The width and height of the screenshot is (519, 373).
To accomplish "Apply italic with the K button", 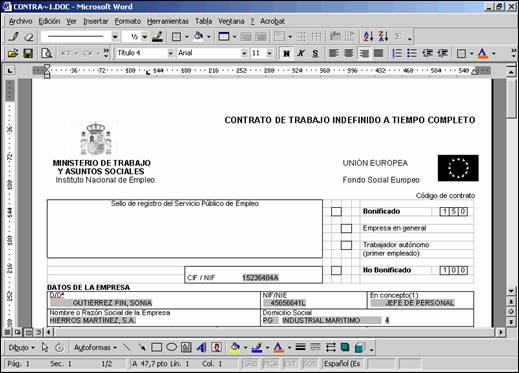I will 301,53.
